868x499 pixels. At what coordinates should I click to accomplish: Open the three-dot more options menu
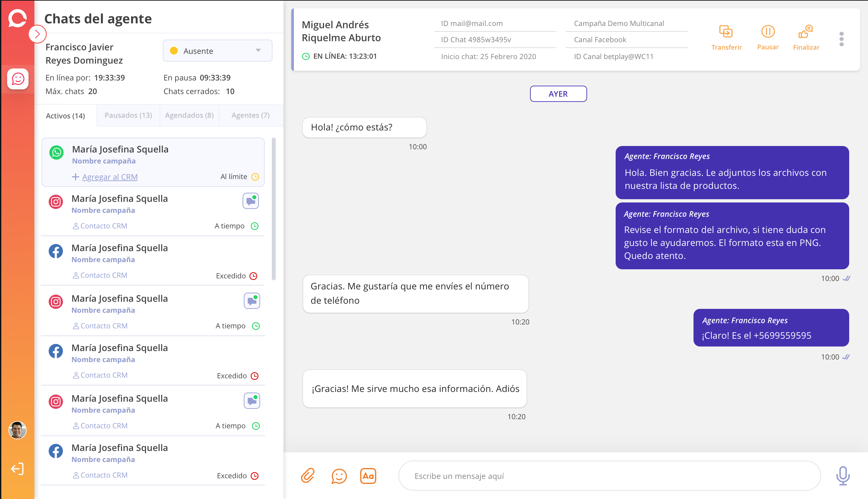click(x=841, y=39)
